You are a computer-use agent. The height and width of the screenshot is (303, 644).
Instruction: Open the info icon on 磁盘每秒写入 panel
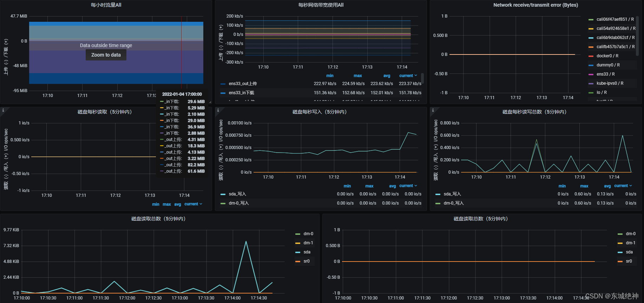click(x=218, y=110)
